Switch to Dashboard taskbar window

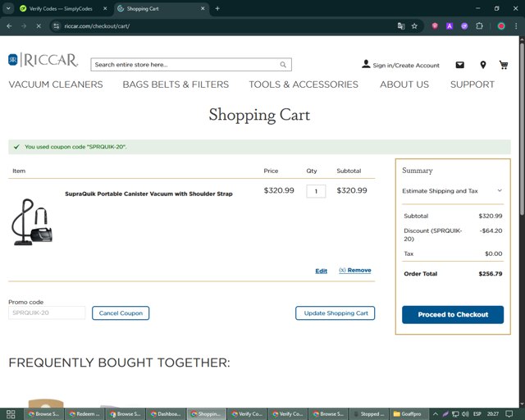pos(166,414)
